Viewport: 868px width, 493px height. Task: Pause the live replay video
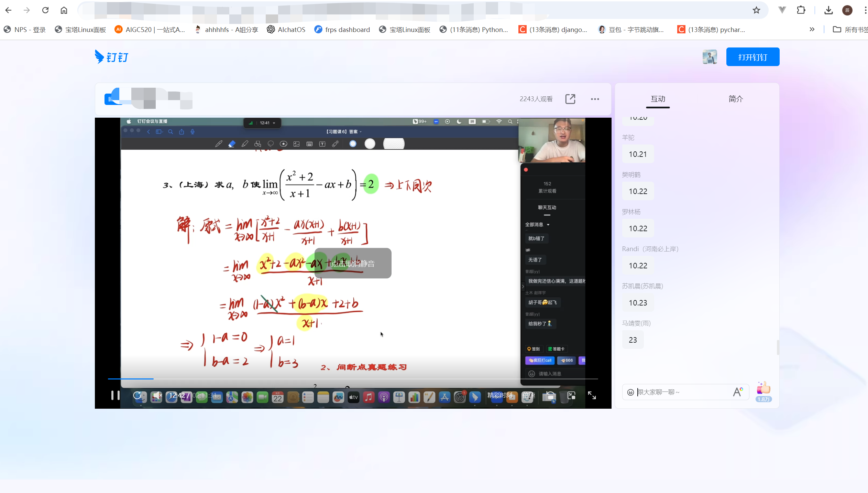coord(115,395)
